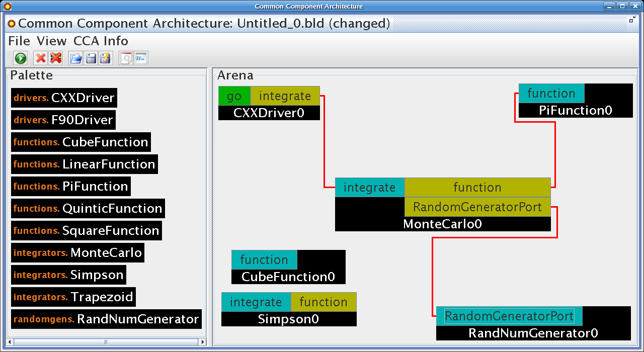Select the RandNumGenerator0 component label

click(x=533, y=333)
